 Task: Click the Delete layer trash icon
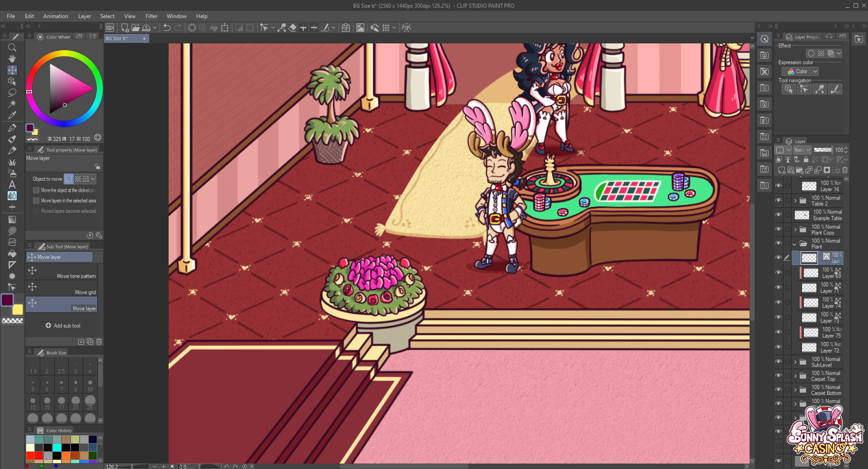coord(845,170)
